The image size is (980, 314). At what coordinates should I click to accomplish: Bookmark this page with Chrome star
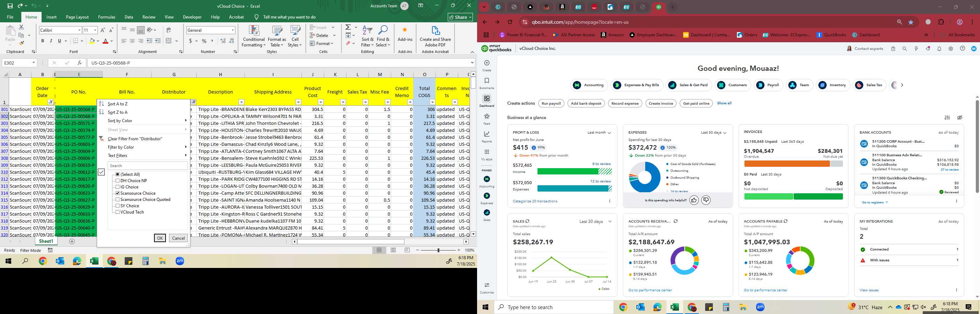911,22
